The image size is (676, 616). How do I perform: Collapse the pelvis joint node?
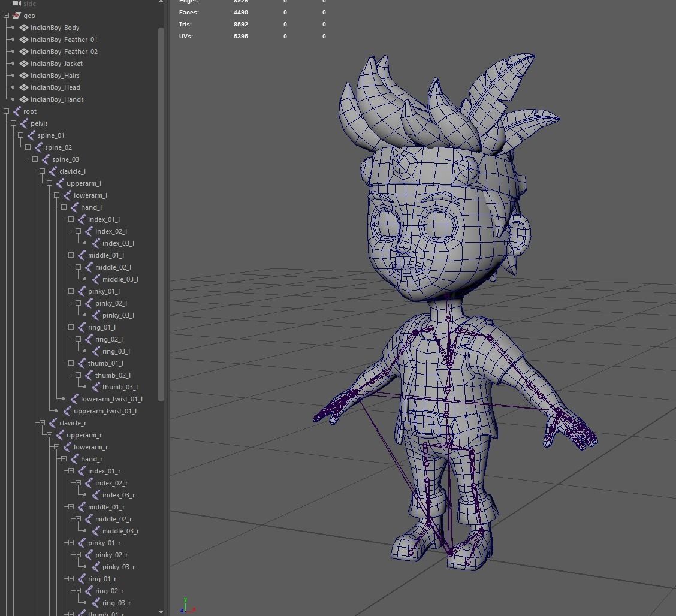(13, 123)
